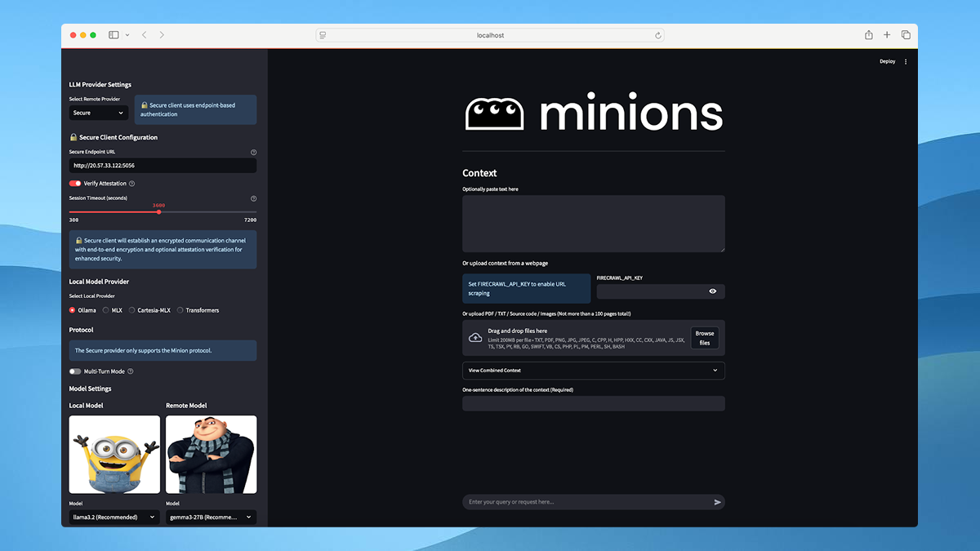Toggle the Safari sidebar icon
980x551 pixels.
(x=113, y=35)
